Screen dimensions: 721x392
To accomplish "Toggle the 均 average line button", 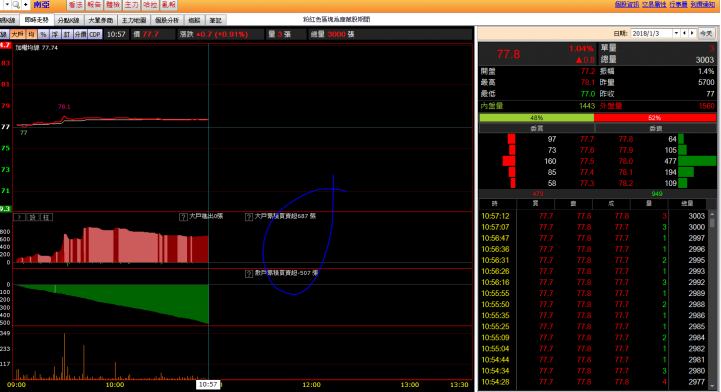I will click(x=31, y=34).
